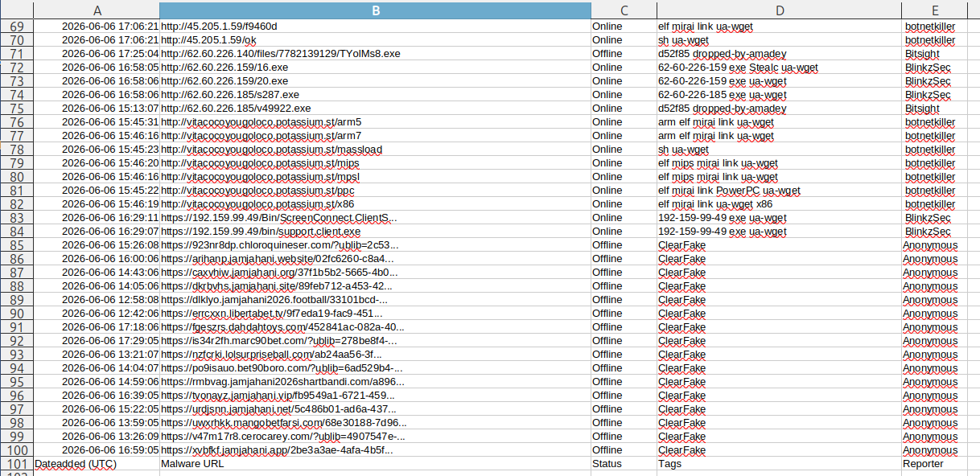Click the urdjsnn.jamjahani.net URL cell
Screen dimensions: 980x476
click(375, 409)
